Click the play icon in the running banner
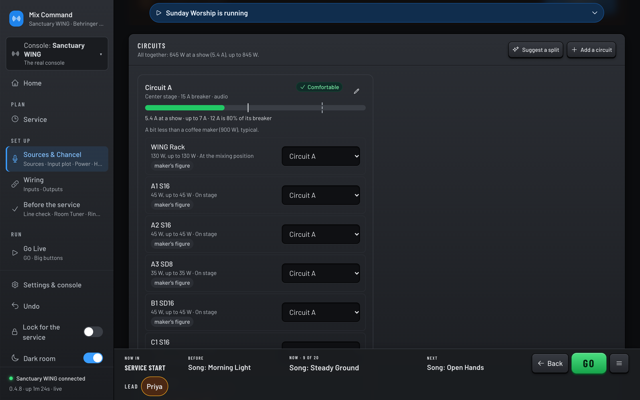 pos(159,13)
